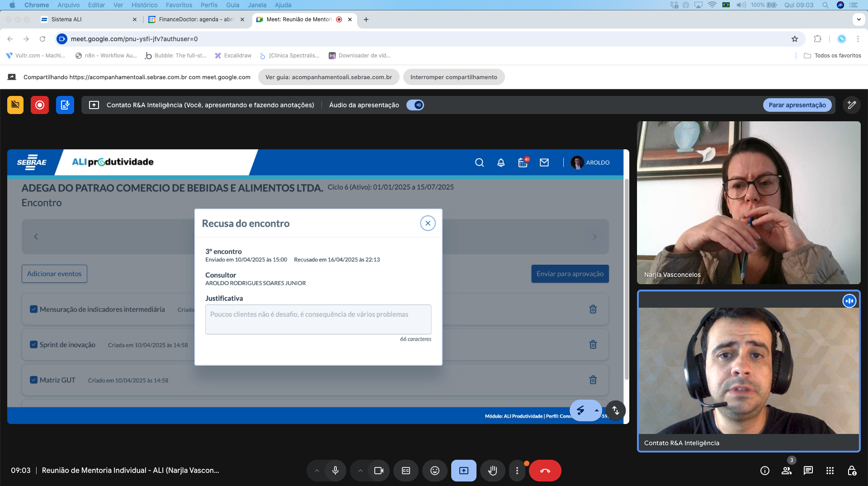Expand camera video settings arrow

[360, 471]
